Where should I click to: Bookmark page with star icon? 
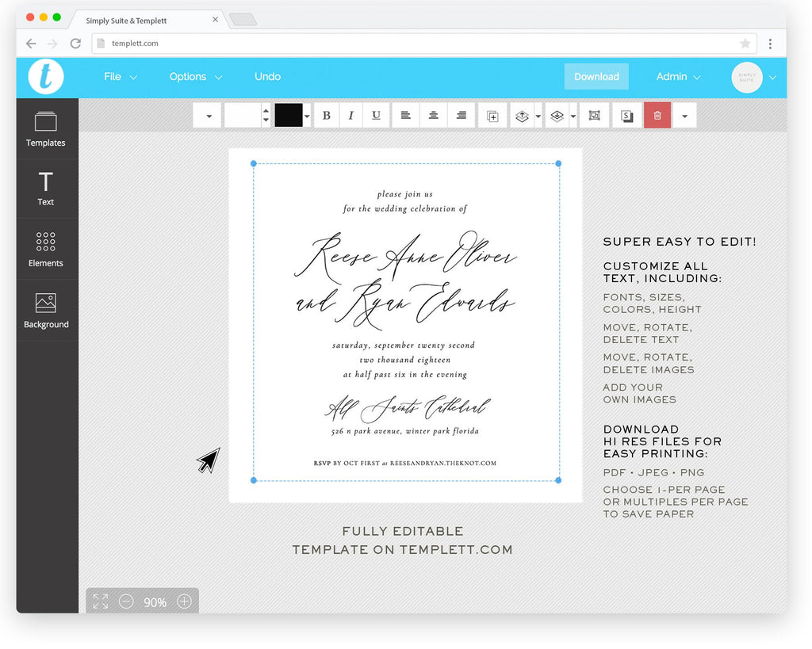click(x=745, y=44)
